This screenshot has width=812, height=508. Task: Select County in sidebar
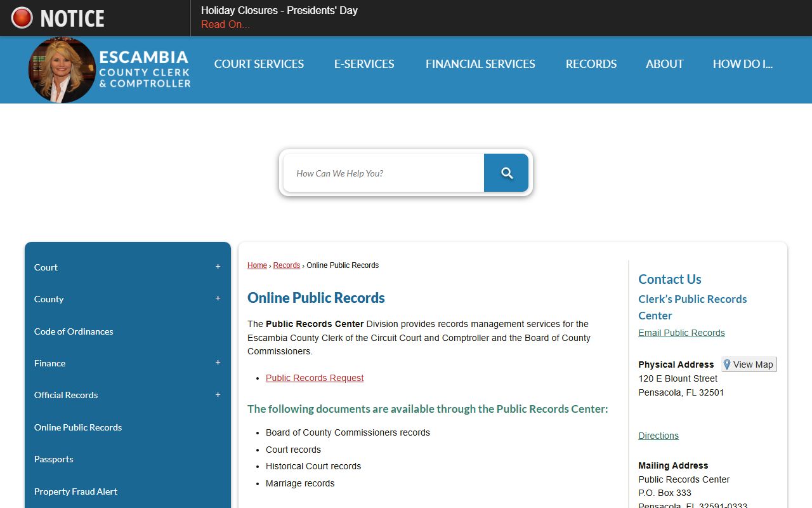pyautogui.click(x=49, y=299)
